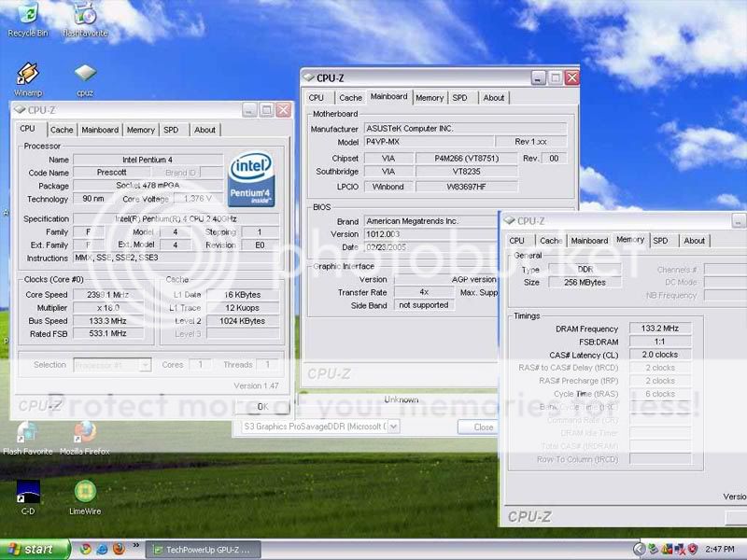Open Cache tab in the Processor CPU-Z window
The height and width of the screenshot is (560, 747).
coord(62,130)
